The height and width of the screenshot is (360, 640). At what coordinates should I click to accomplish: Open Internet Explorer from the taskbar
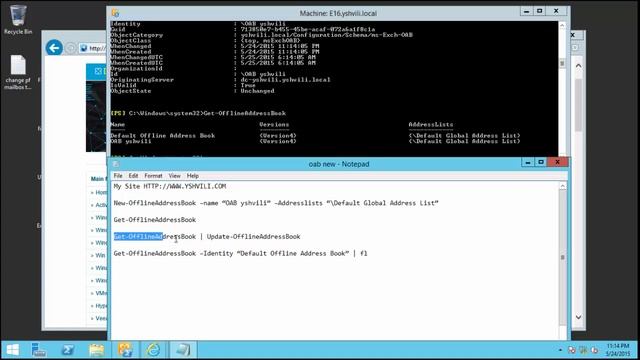coord(153,350)
